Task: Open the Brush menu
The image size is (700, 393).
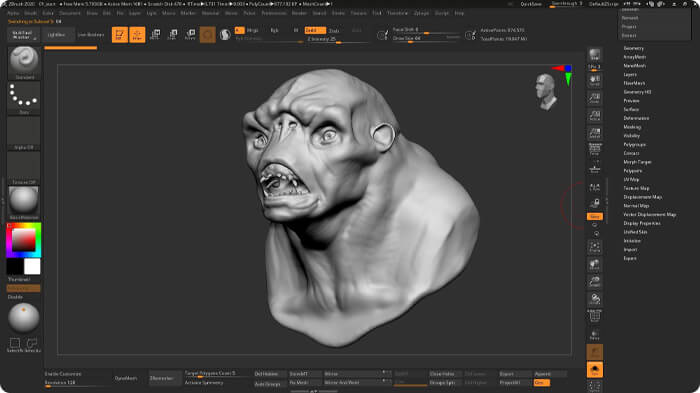Action: click(x=31, y=13)
